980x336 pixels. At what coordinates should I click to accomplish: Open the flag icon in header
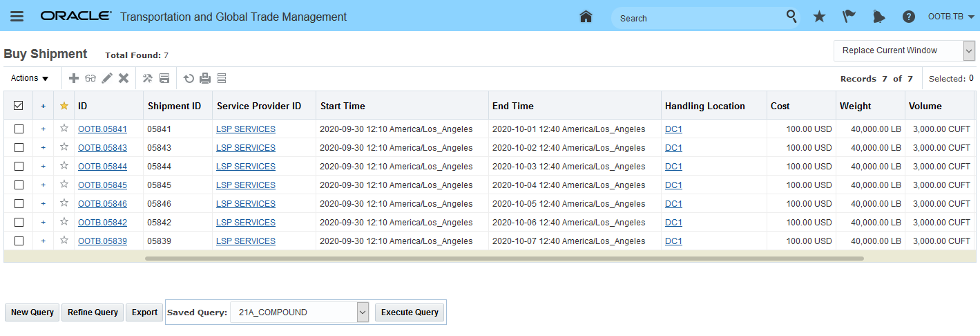point(849,17)
